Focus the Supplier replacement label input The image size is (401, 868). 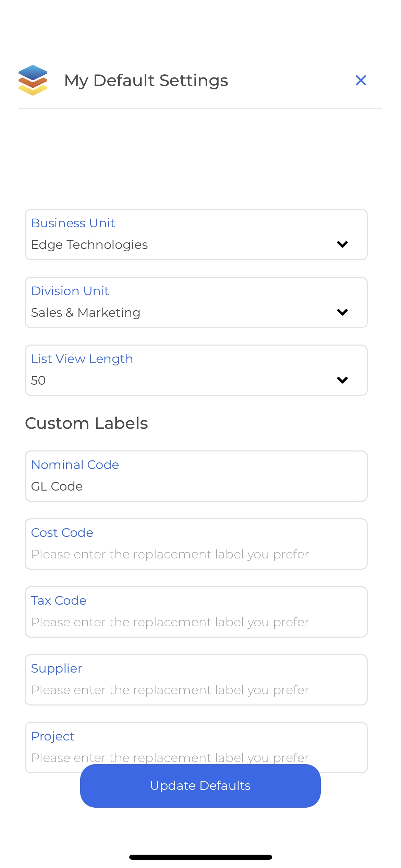pyautogui.click(x=196, y=680)
